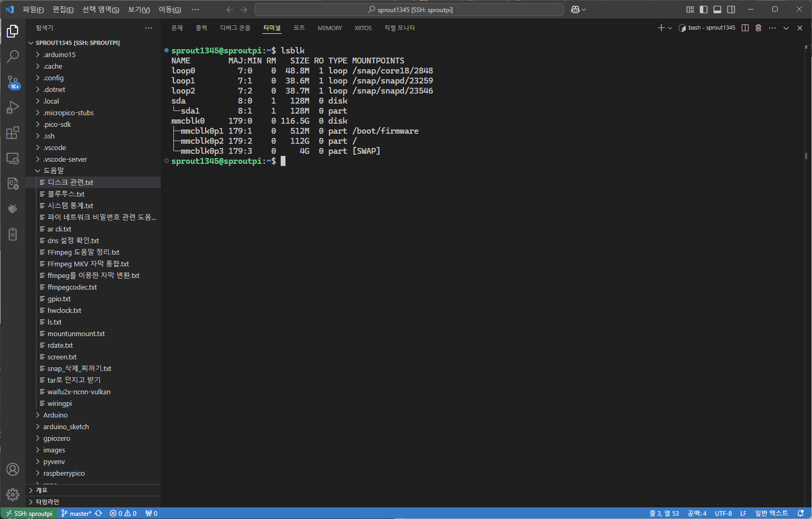This screenshot has height=519, width=812.
Task: Create new terminal with plus icon
Action: pyautogui.click(x=661, y=28)
